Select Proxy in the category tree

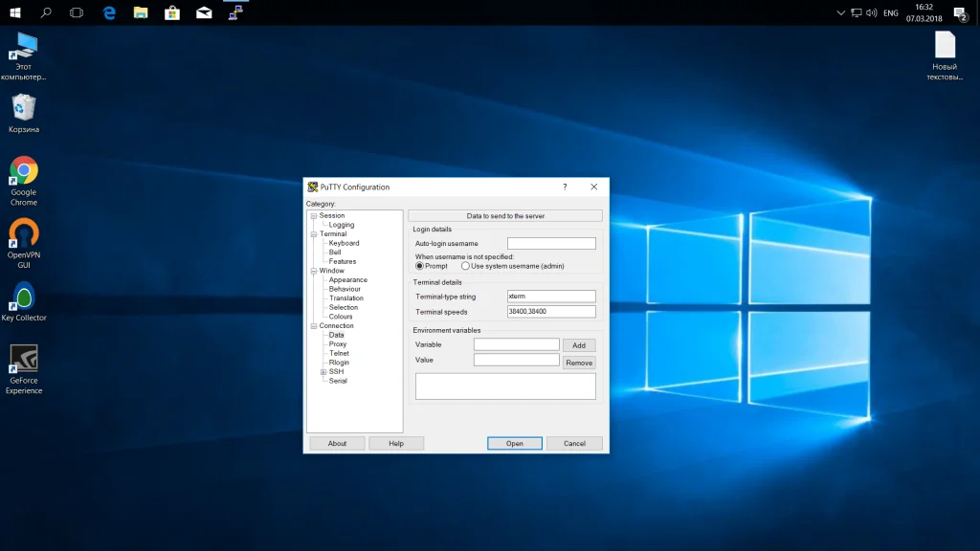pyautogui.click(x=338, y=344)
